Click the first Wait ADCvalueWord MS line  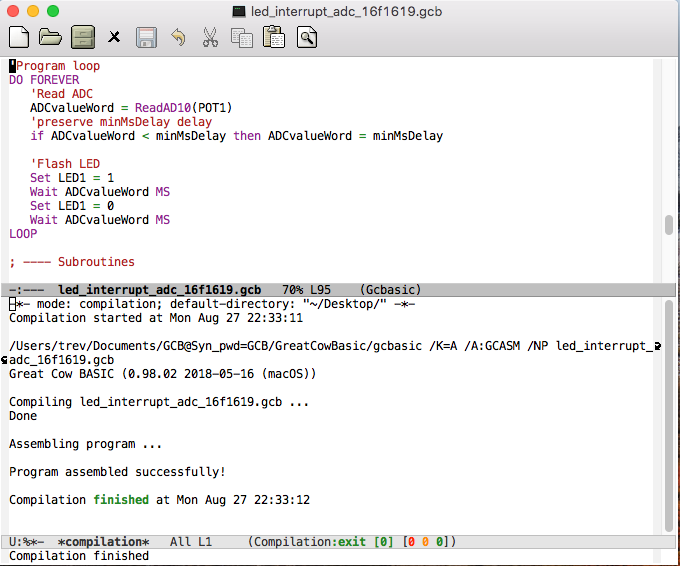pos(100,192)
